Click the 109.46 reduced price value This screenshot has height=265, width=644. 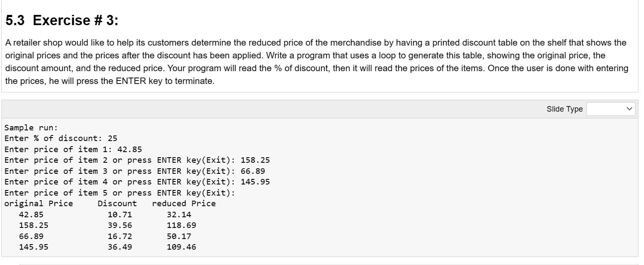(x=183, y=247)
